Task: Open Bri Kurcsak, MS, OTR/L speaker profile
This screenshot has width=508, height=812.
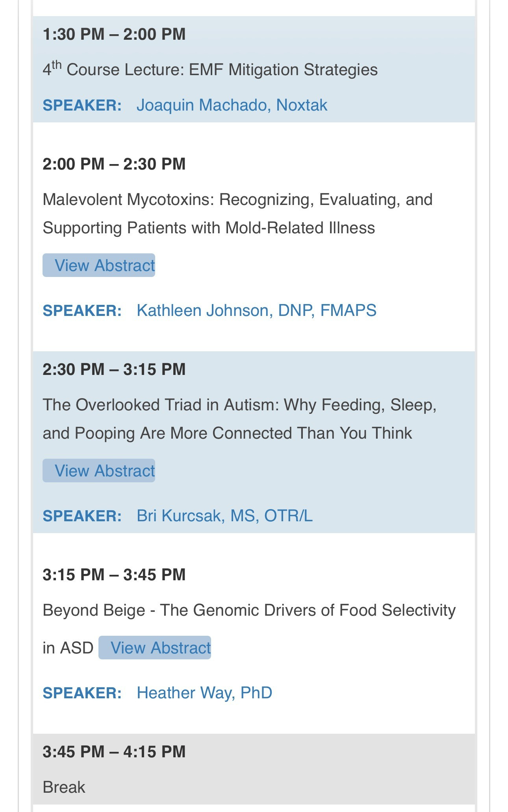Action: (224, 516)
